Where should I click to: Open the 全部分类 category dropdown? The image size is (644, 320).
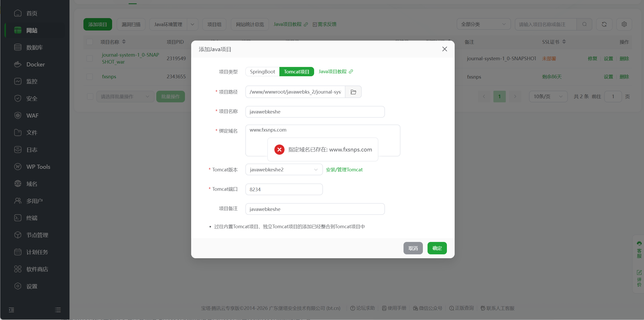(x=483, y=24)
